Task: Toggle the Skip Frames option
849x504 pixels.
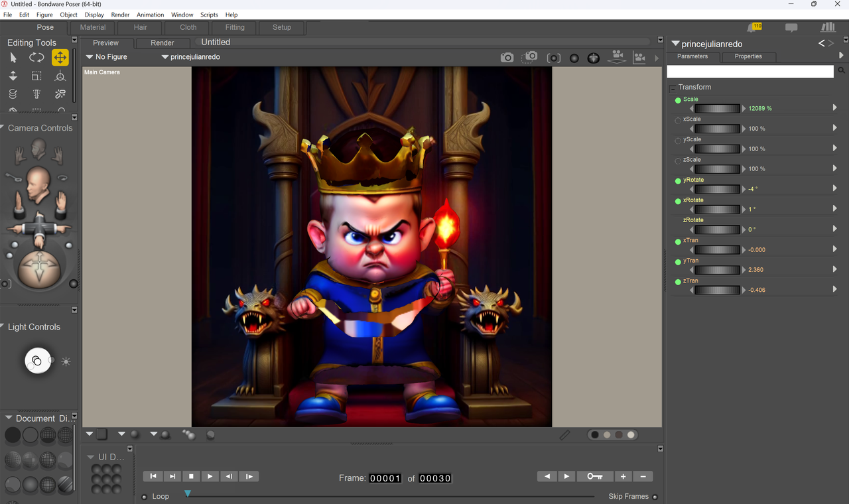Action: 655,497
